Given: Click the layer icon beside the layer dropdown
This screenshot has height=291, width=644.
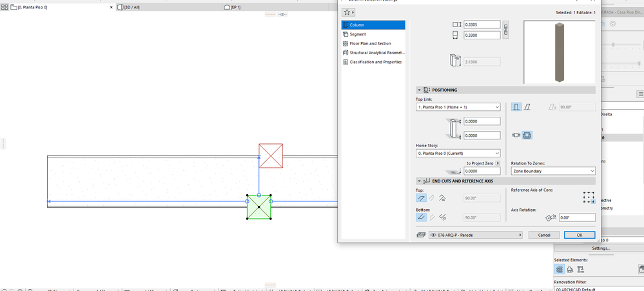Looking at the screenshot, I should coord(420,235).
